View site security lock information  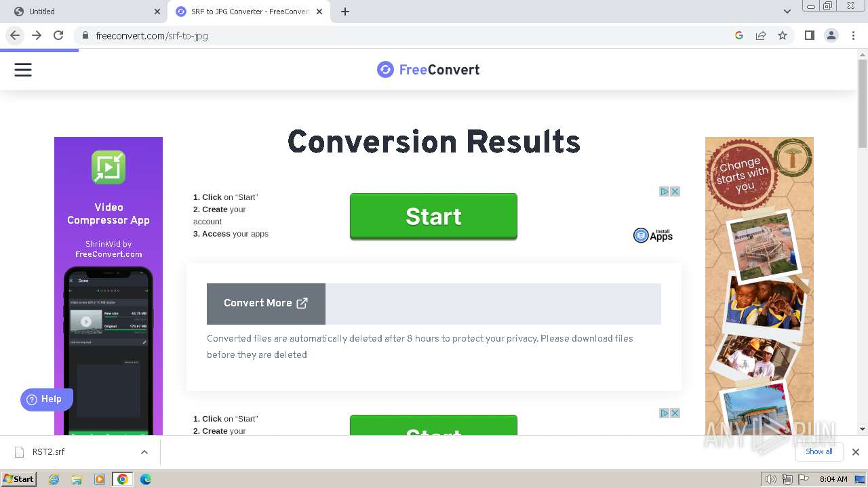point(85,35)
